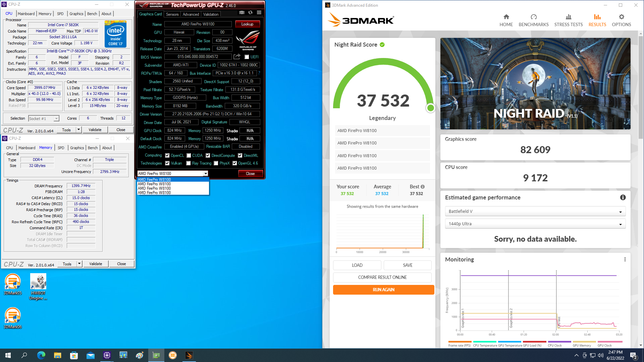644x362 pixels.
Task: Click the Night Raid benchmark thumbnail
Action: [x=535, y=84]
